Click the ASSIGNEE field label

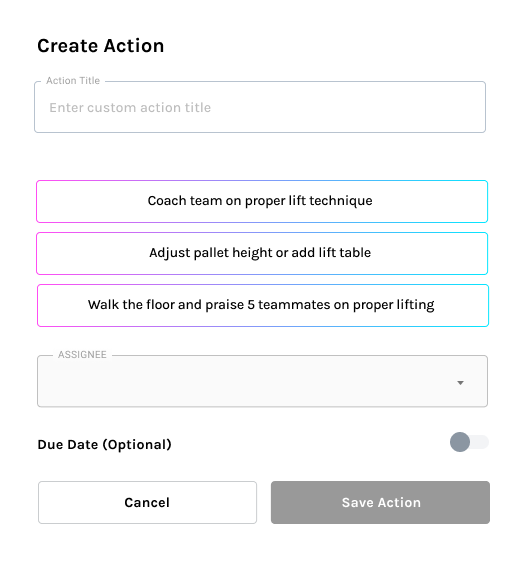(82, 354)
